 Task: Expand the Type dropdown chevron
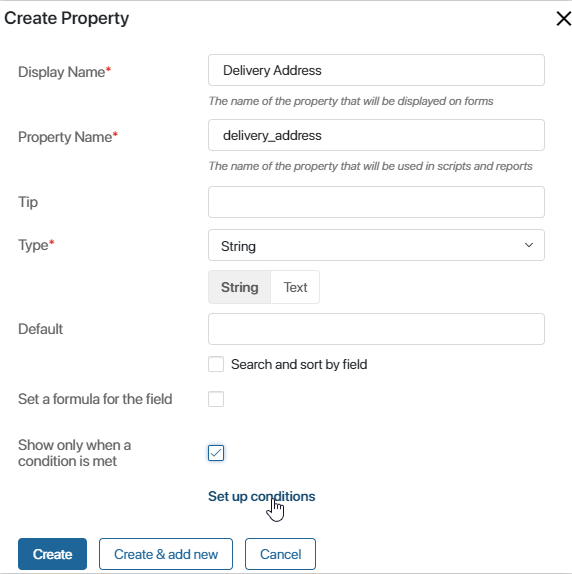coord(528,245)
